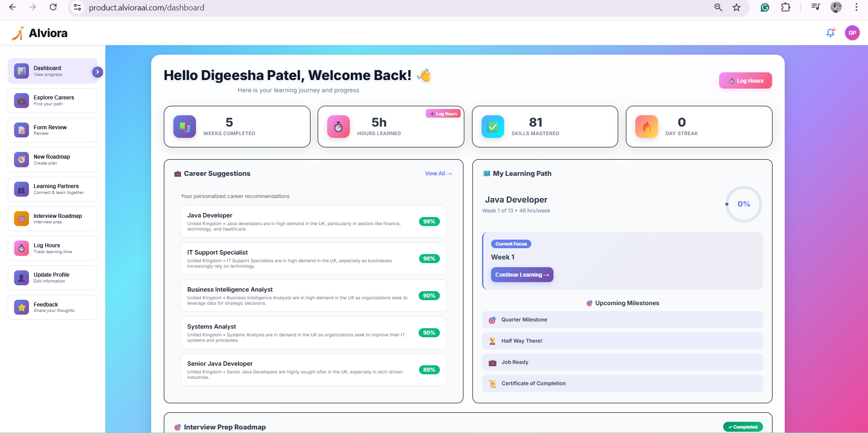Open the media controls icon
868x434 pixels.
816,7
